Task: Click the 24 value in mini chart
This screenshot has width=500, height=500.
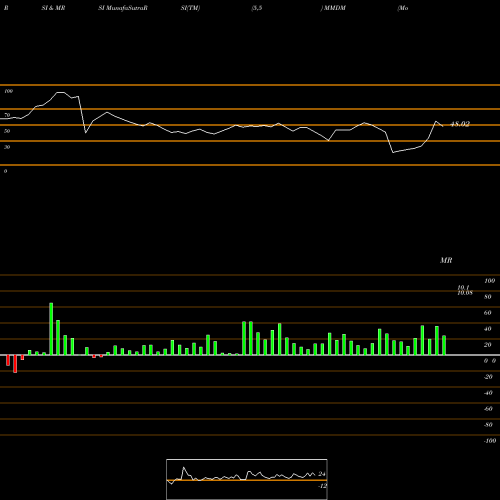Action: click(x=322, y=474)
